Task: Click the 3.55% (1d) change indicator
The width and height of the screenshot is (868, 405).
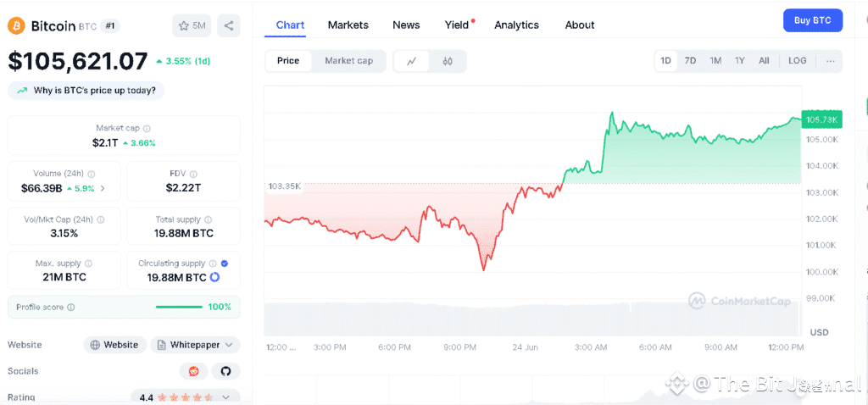Action: (x=183, y=61)
